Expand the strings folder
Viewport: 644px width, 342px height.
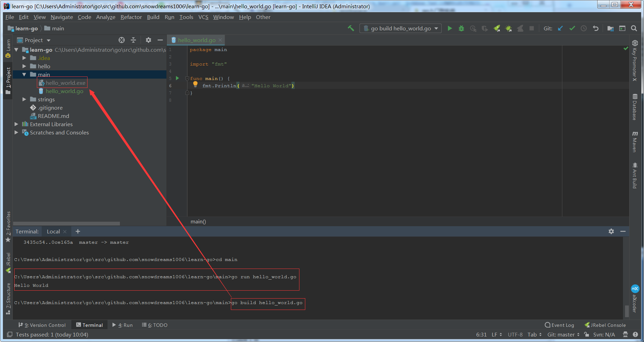coord(24,99)
